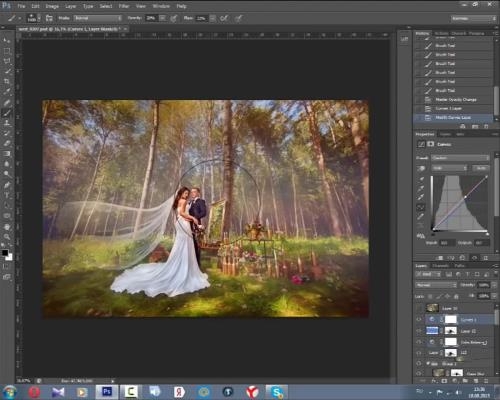Open the Image menu
500x400 pixels.
point(52,6)
